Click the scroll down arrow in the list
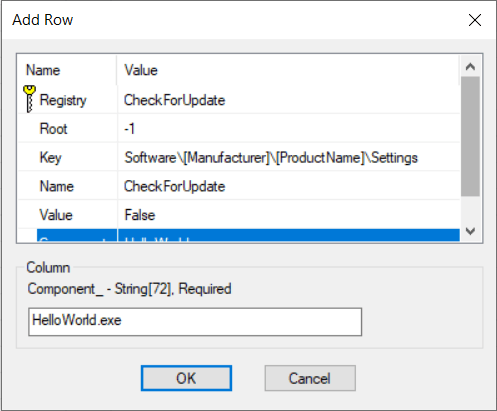The width and height of the screenshot is (497, 411). (x=470, y=231)
